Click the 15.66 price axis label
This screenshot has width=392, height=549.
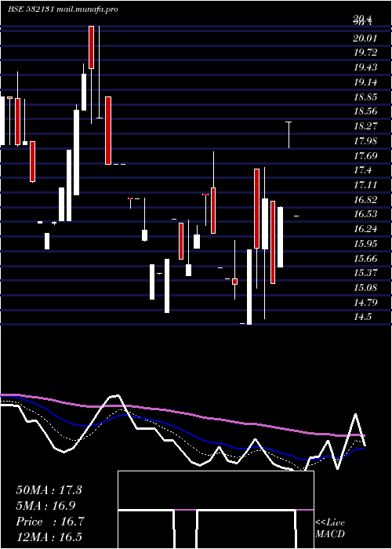point(365,258)
